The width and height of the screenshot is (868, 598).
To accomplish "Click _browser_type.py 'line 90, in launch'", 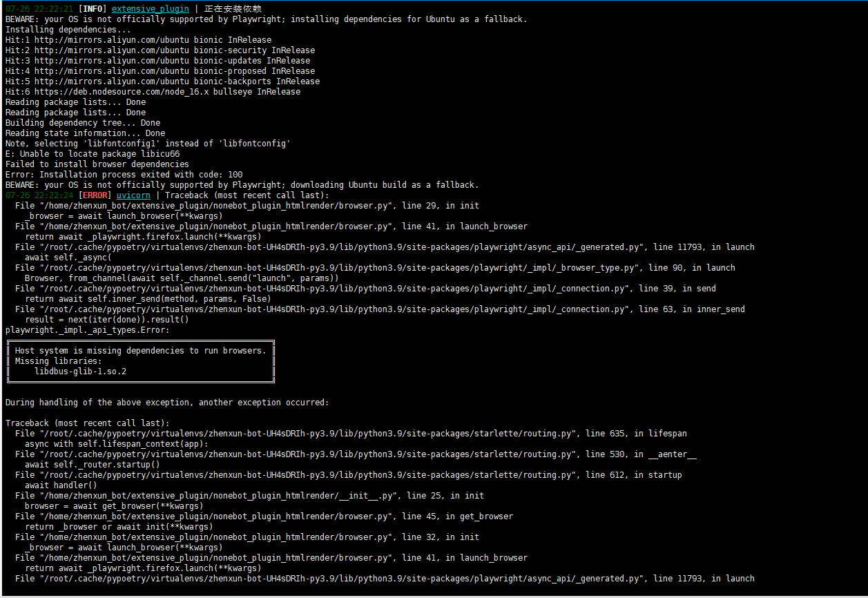I will point(375,268).
